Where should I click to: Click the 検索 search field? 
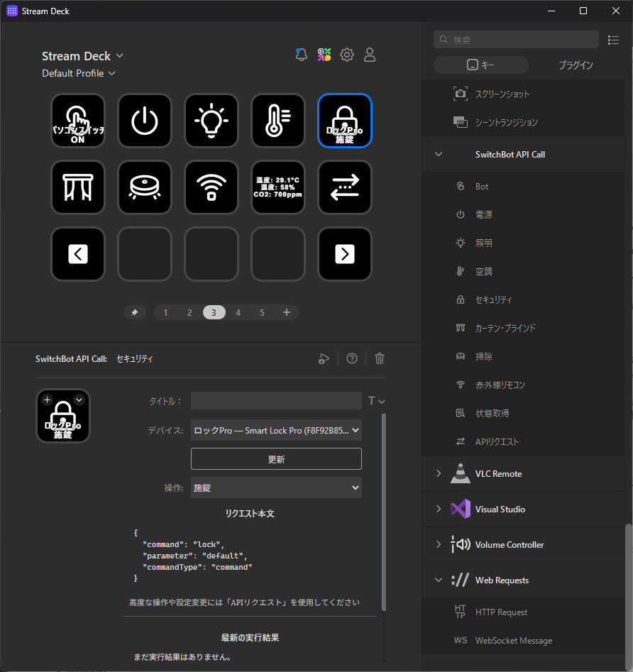click(x=516, y=40)
